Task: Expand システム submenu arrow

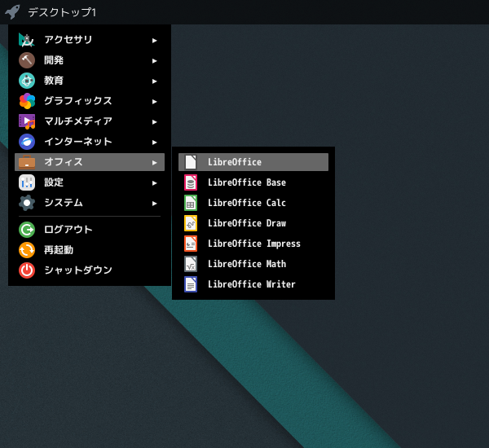Action: coord(154,204)
